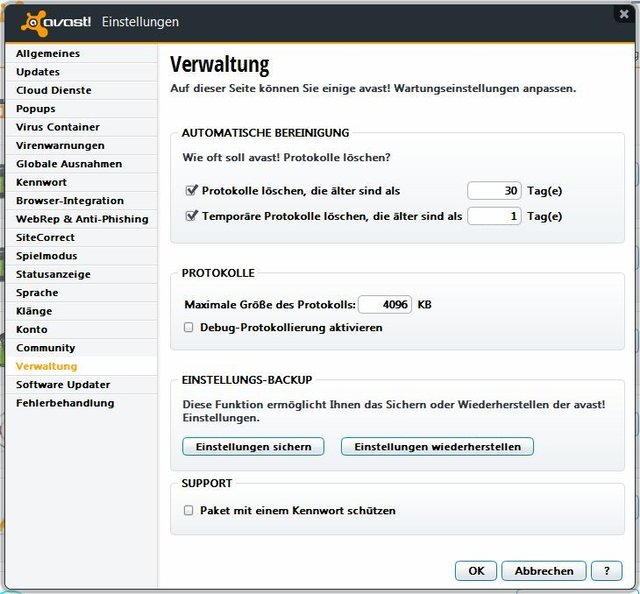640x594 pixels.
Task: Click the SUPPORT group title
Action: 207,483
